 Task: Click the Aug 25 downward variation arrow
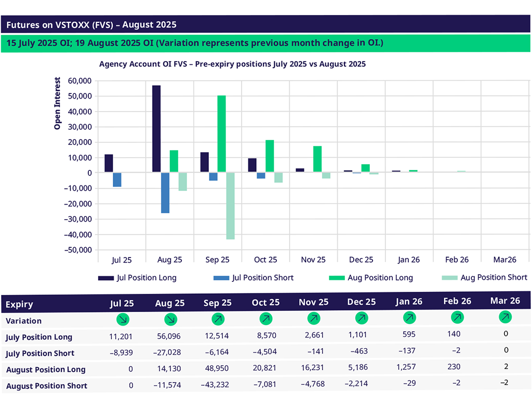(170, 319)
